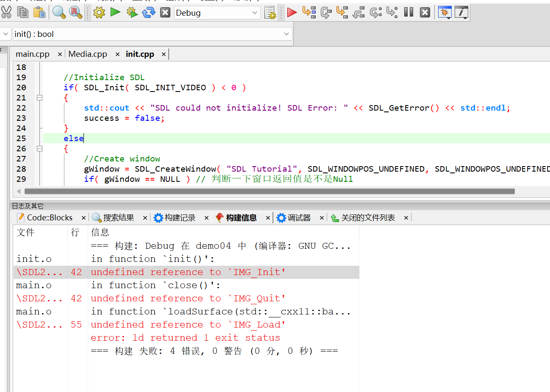
Task: Collapse the code block at line 21
Action: click(x=39, y=97)
